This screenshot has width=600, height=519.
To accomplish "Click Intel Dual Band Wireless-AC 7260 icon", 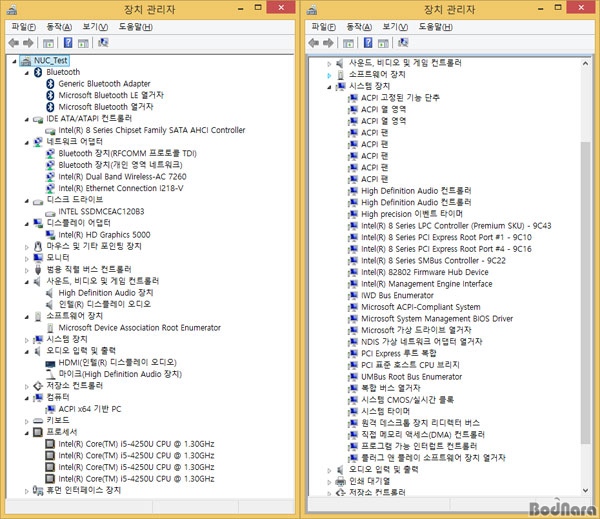I will click(50, 176).
